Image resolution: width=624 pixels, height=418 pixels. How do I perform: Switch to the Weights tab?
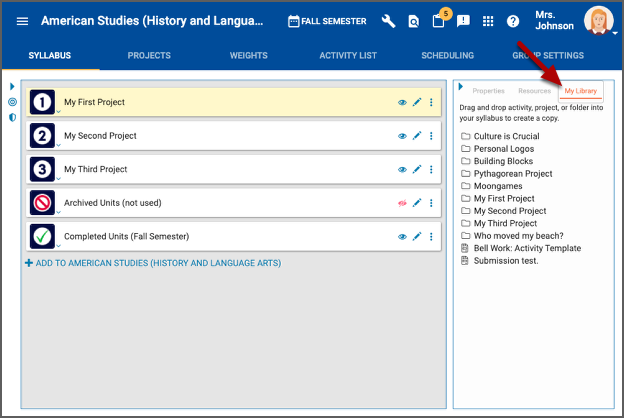[248, 56]
